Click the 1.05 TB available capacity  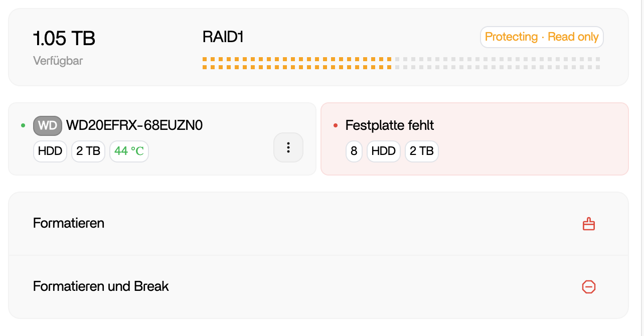(x=64, y=39)
